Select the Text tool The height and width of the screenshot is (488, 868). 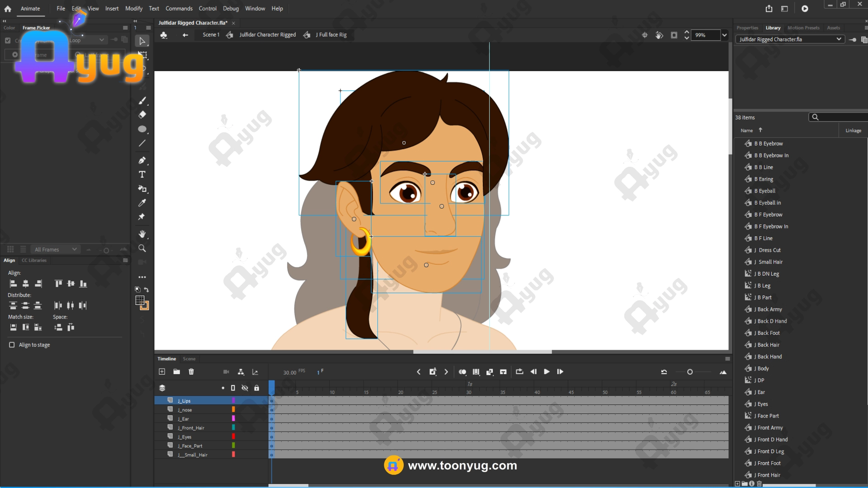142,174
